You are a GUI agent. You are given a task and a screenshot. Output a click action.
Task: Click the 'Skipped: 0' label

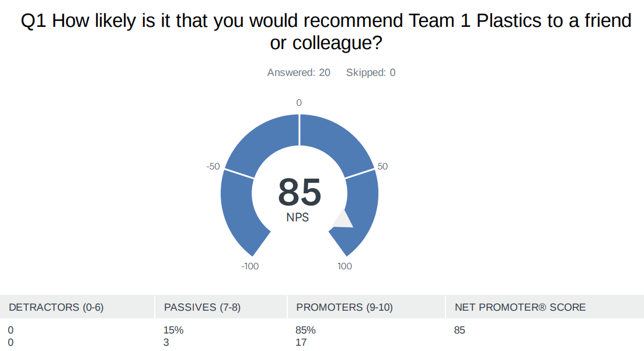(370, 72)
